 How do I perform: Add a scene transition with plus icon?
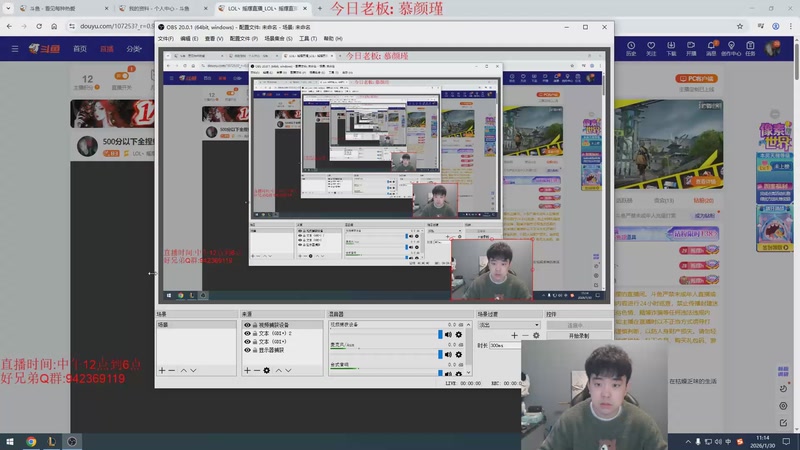click(514, 335)
